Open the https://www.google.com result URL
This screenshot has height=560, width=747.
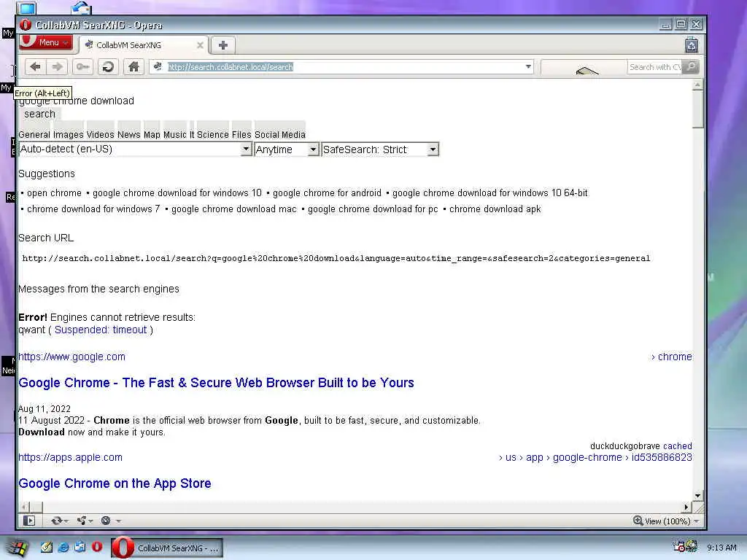tap(72, 357)
